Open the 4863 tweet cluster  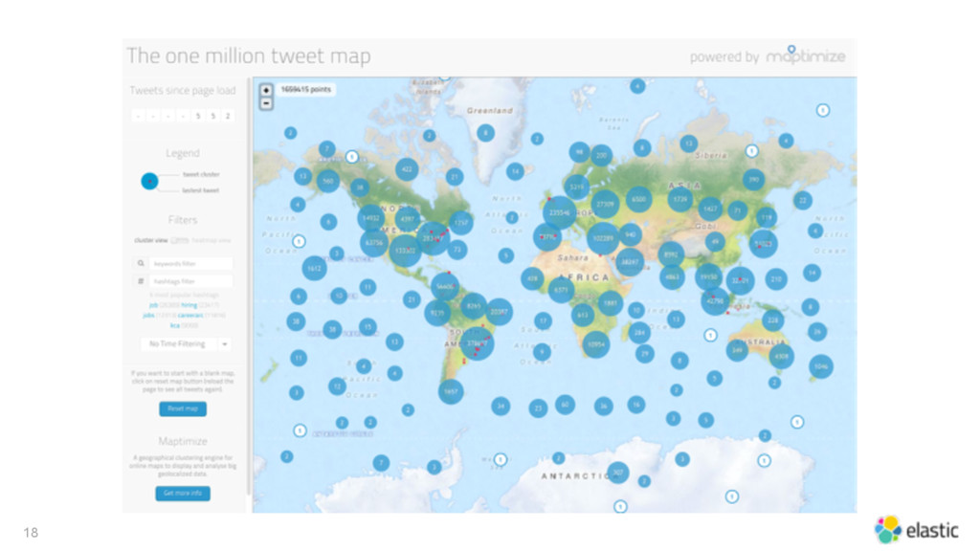(x=672, y=276)
